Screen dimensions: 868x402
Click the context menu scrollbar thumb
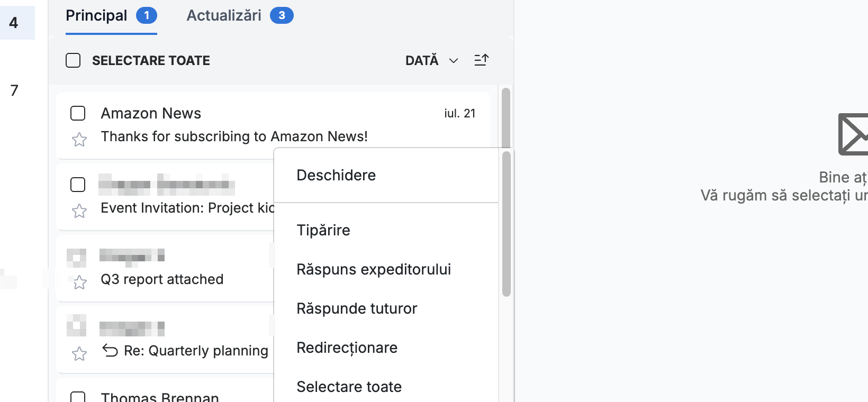click(x=507, y=224)
